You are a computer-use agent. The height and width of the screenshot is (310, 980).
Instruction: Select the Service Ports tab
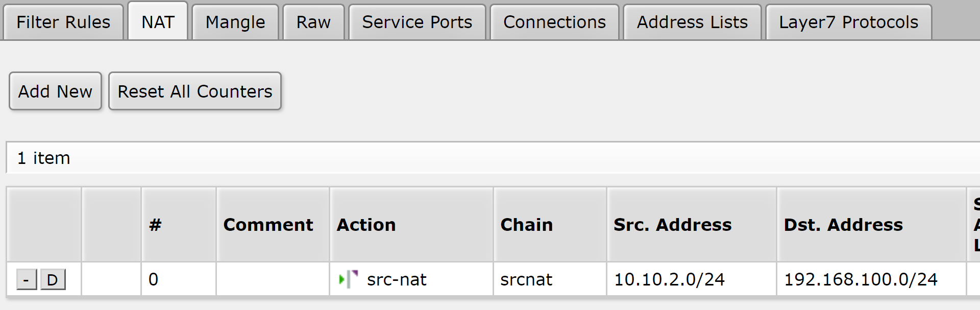point(417,22)
